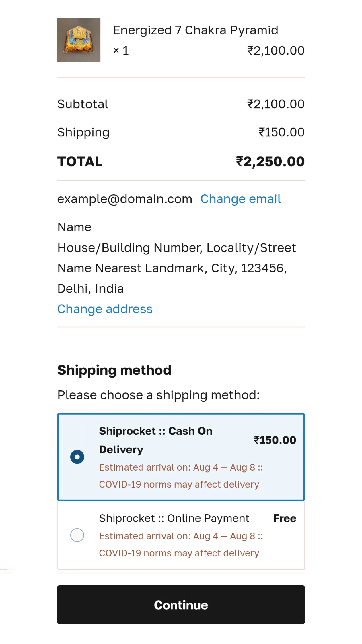The width and height of the screenshot is (362, 644).
Task: Click the Subtotal amount ₹2,100.00
Action: [x=276, y=104]
